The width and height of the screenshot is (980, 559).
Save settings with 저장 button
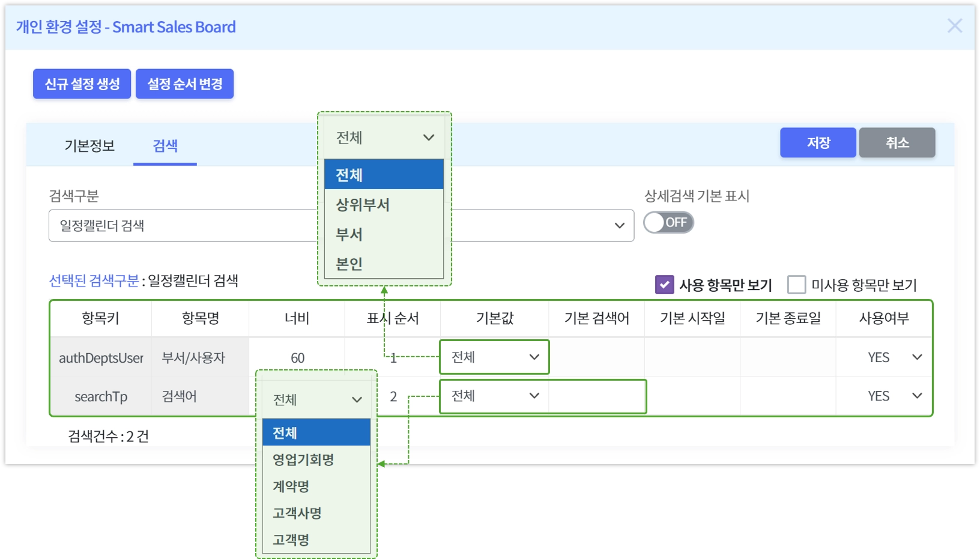pyautogui.click(x=818, y=142)
